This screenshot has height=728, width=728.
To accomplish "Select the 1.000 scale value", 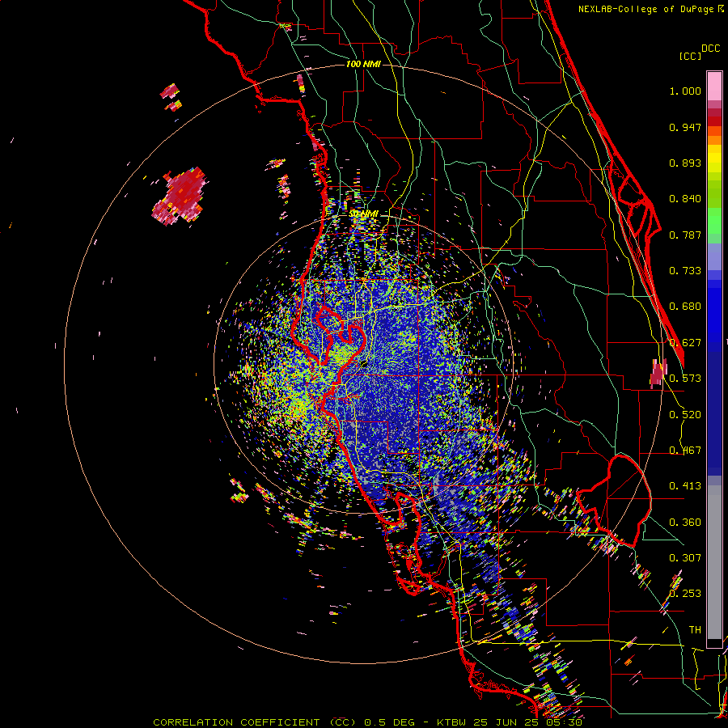I will click(x=685, y=91).
